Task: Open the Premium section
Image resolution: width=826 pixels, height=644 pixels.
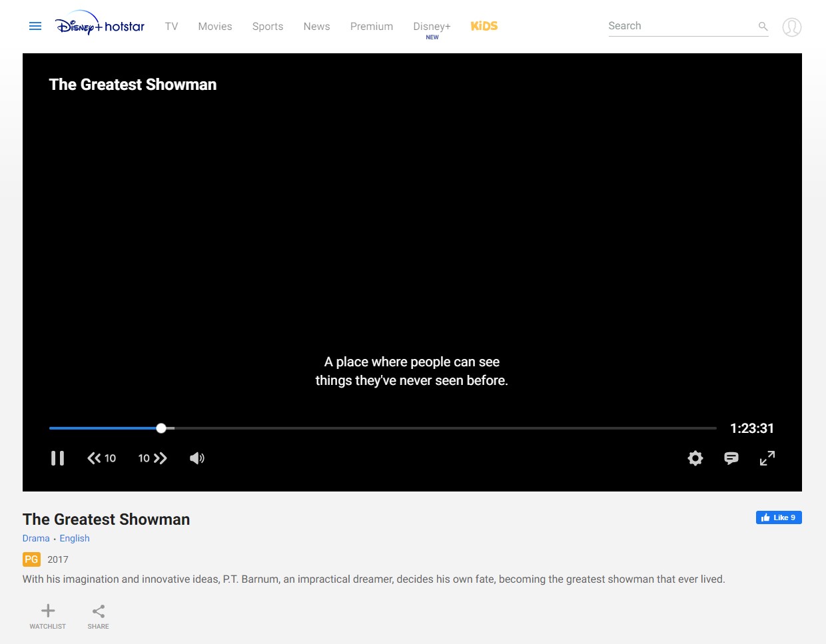Action: (372, 27)
